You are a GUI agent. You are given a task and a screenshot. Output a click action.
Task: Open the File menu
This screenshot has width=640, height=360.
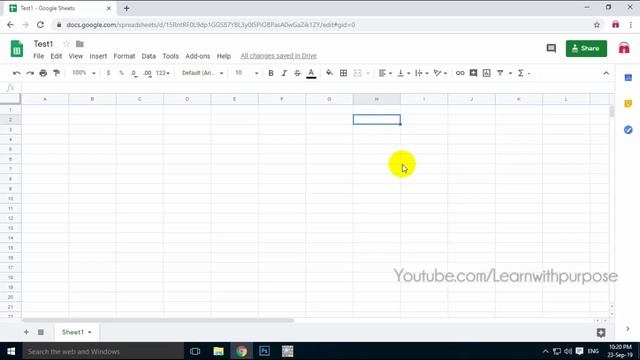click(x=38, y=56)
